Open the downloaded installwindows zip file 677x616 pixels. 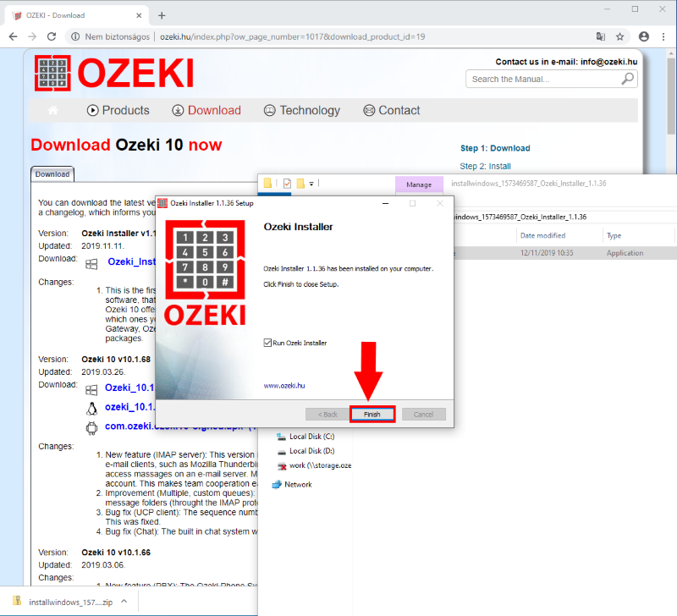click(70, 602)
